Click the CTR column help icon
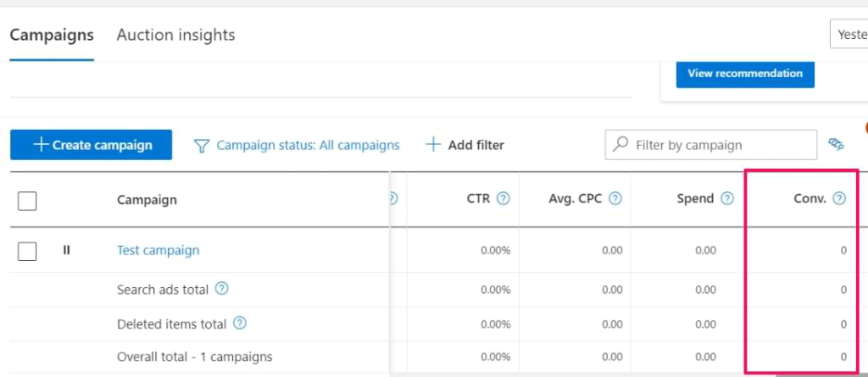The image size is (868, 377). click(503, 198)
